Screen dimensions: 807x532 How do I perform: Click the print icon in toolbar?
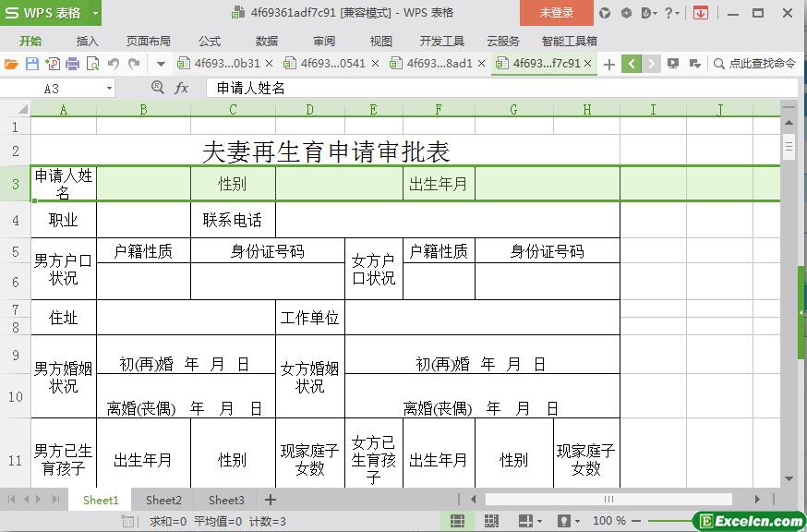tap(72, 64)
